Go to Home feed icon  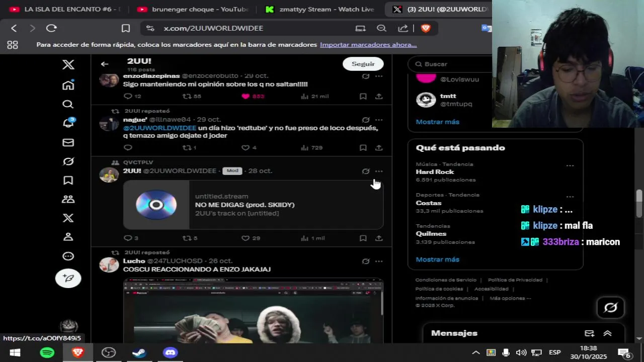68,84
